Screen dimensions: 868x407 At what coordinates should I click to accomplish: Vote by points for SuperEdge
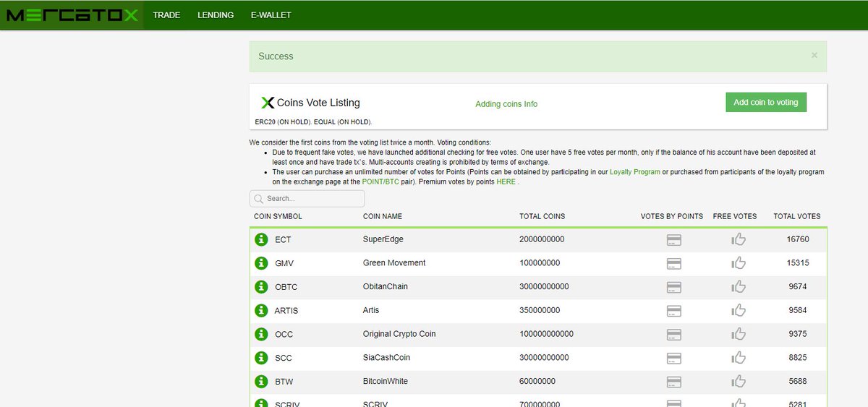[673, 240]
